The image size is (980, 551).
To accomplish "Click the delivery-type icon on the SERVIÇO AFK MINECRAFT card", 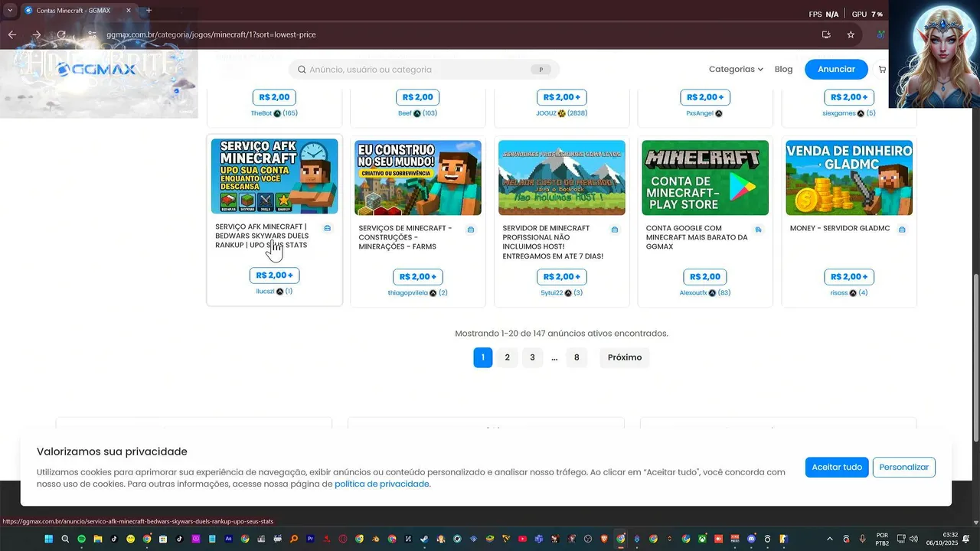I will pos(327,229).
